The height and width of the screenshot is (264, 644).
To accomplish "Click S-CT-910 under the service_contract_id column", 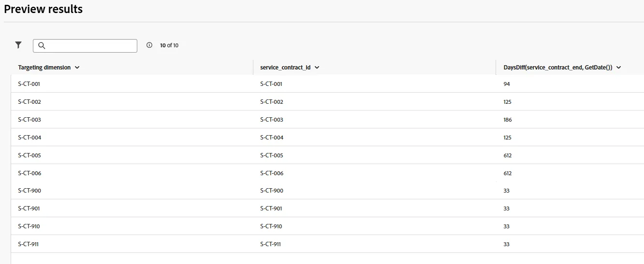I will tap(271, 226).
